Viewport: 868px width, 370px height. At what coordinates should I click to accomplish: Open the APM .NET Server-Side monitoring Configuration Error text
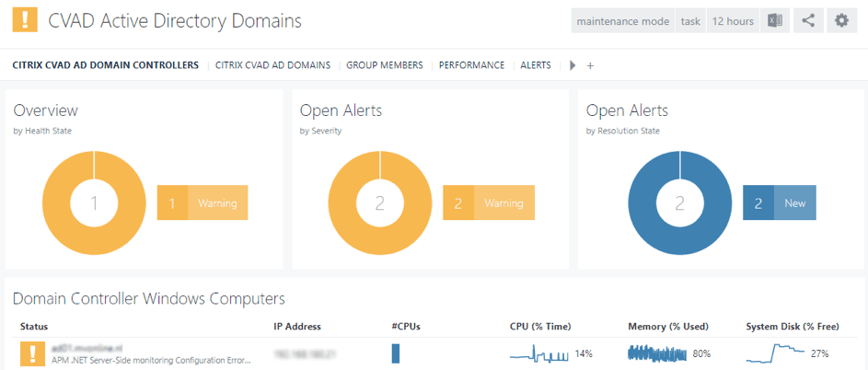pos(152,360)
